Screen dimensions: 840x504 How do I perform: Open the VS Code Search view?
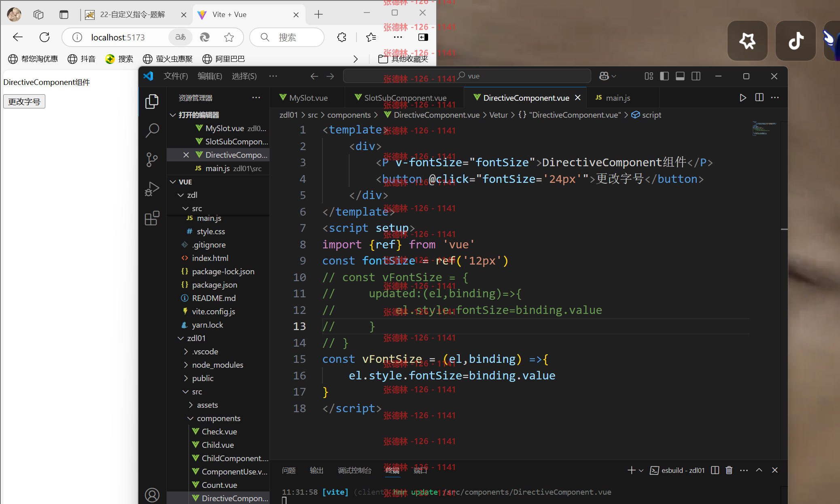[152, 130]
